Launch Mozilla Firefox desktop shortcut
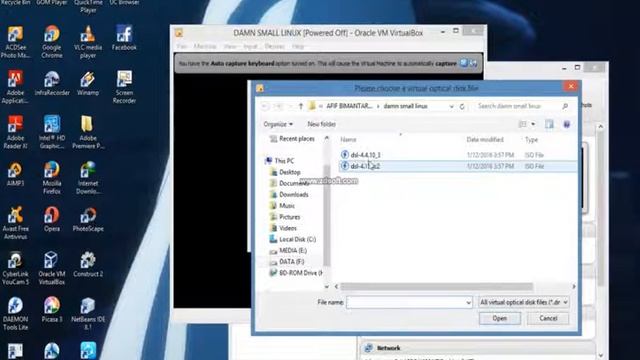640x360 pixels. point(52,178)
